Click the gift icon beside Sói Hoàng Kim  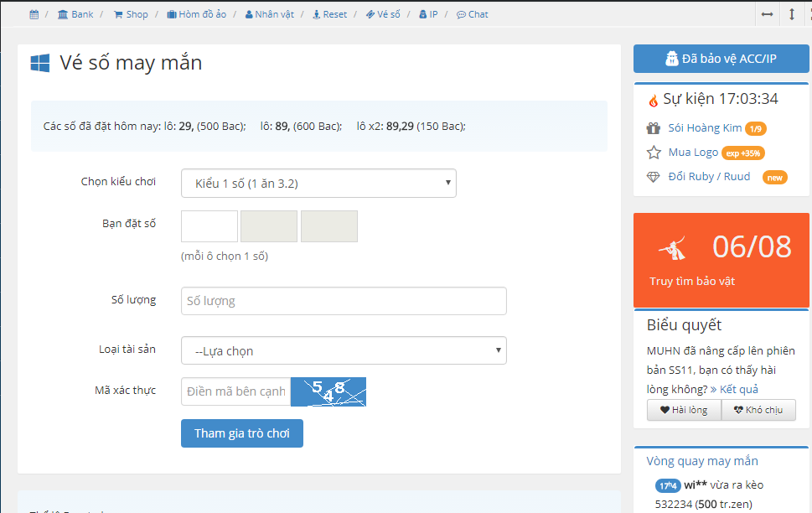coord(654,128)
